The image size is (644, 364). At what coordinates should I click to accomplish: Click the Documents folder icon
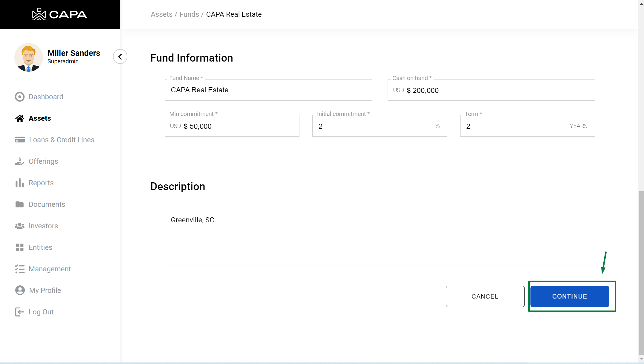[20, 204]
